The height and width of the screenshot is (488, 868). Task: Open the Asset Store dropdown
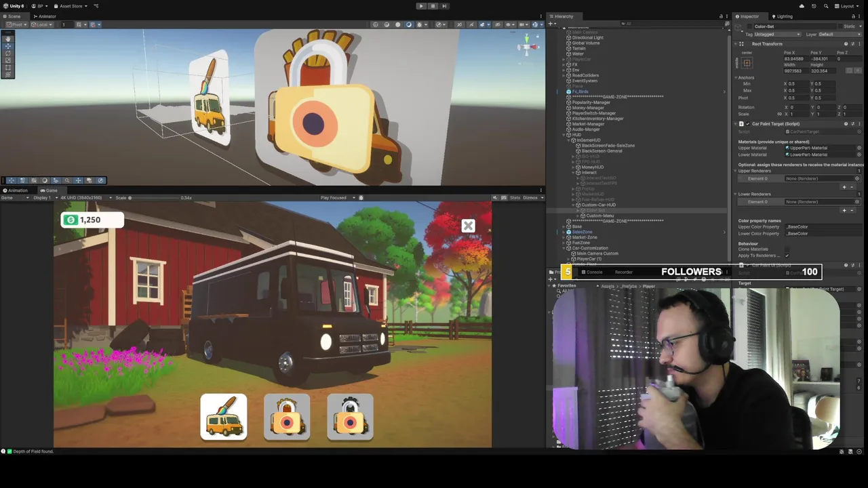click(71, 6)
